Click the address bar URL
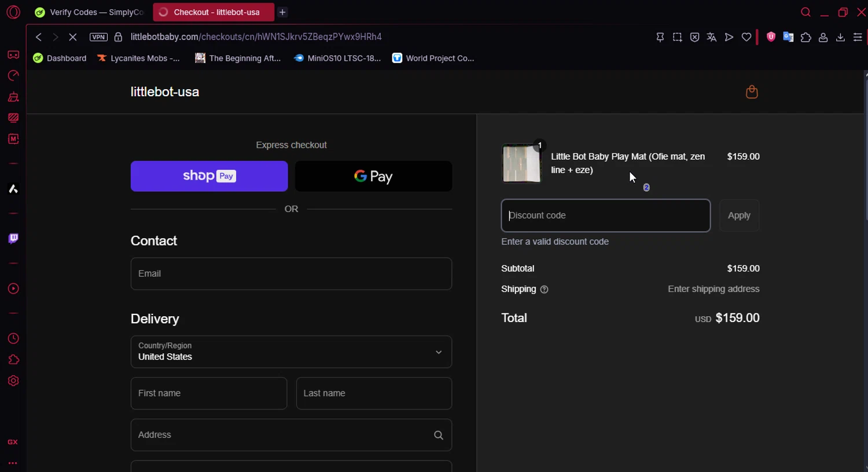Image resolution: width=868 pixels, height=472 pixels. [256, 37]
